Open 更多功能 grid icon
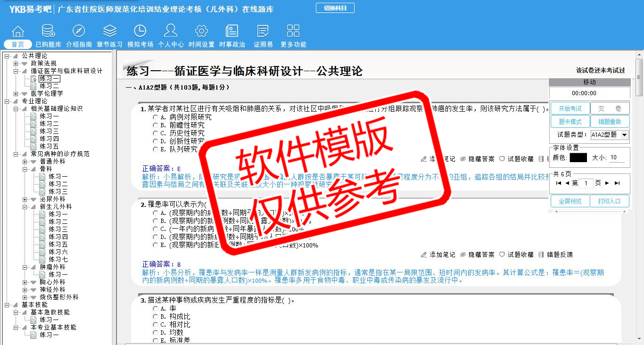This screenshot has width=644, height=345. coord(293,32)
